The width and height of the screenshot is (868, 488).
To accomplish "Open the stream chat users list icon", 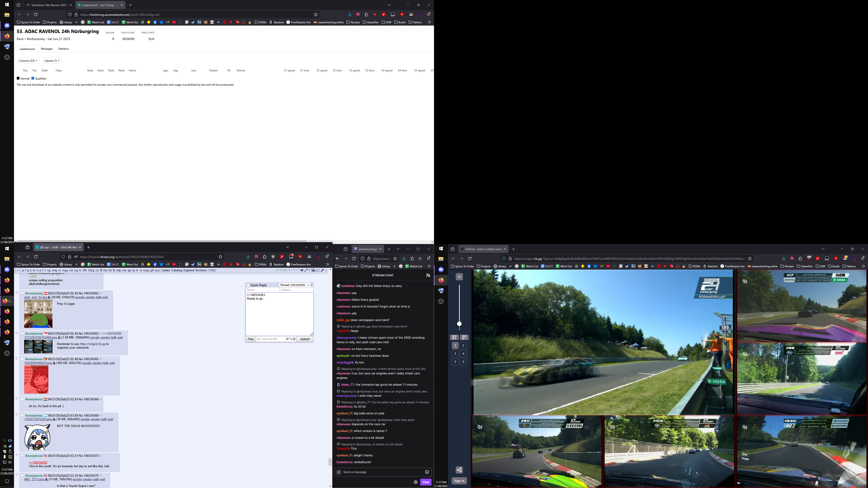I will click(428, 275).
